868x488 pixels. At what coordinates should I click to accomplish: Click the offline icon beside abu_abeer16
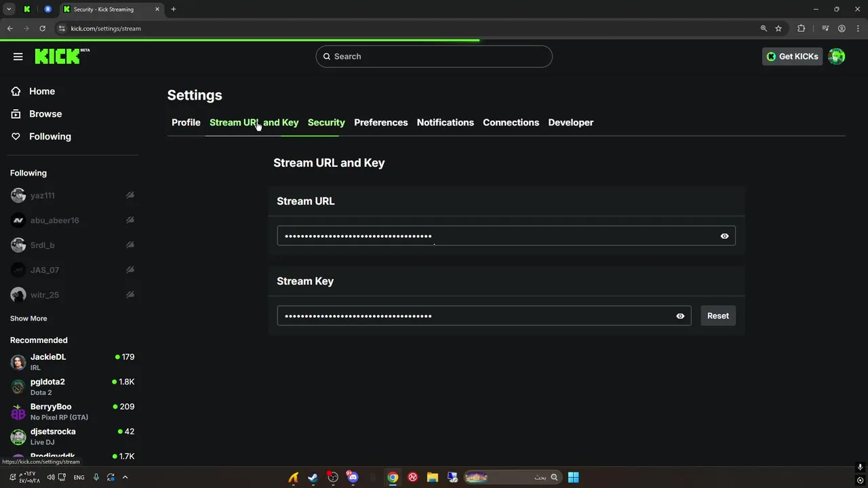click(130, 220)
